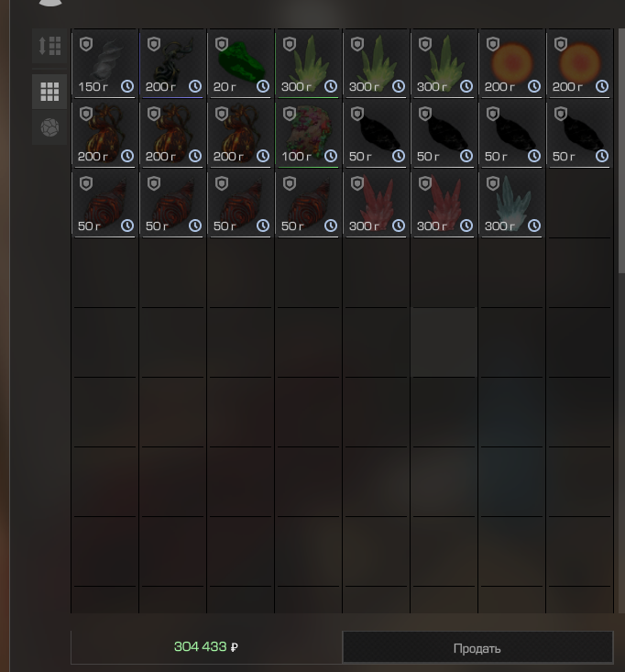Switch to the grid view icon
The height and width of the screenshot is (672, 625).
coord(49,92)
